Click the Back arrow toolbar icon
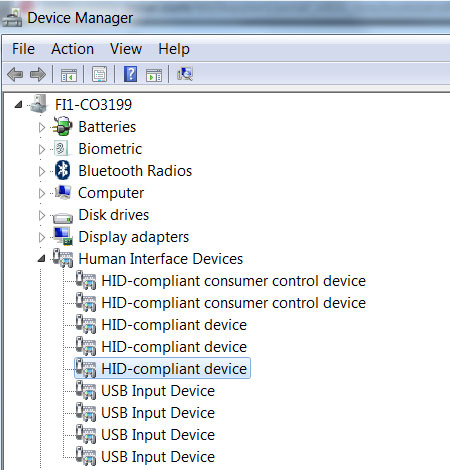Viewport: 450px width, 470px height. click(x=15, y=74)
